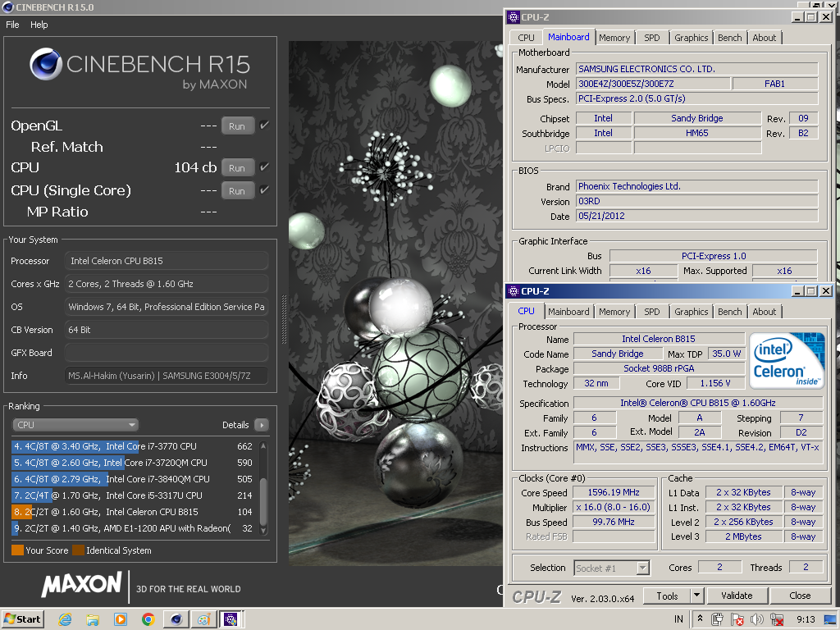Select ranking row Intel Celeron CPU B815

[x=132, y=512]
